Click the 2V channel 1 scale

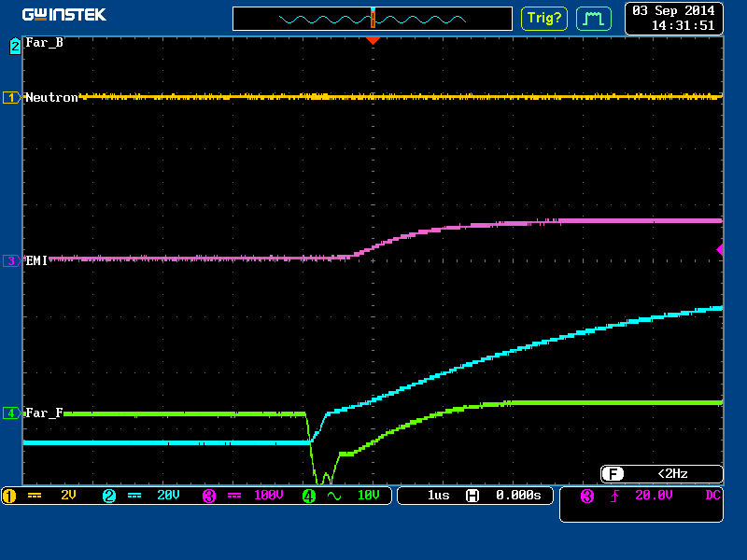68,496
